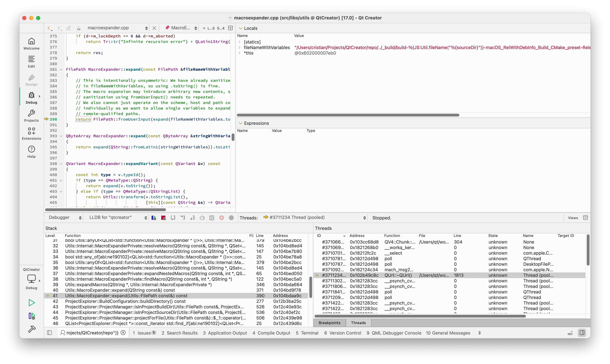The width and height of the screenshot is (610, 364).
Task: Click the red record button in the debugger toolbar
Action: (222, 218)
